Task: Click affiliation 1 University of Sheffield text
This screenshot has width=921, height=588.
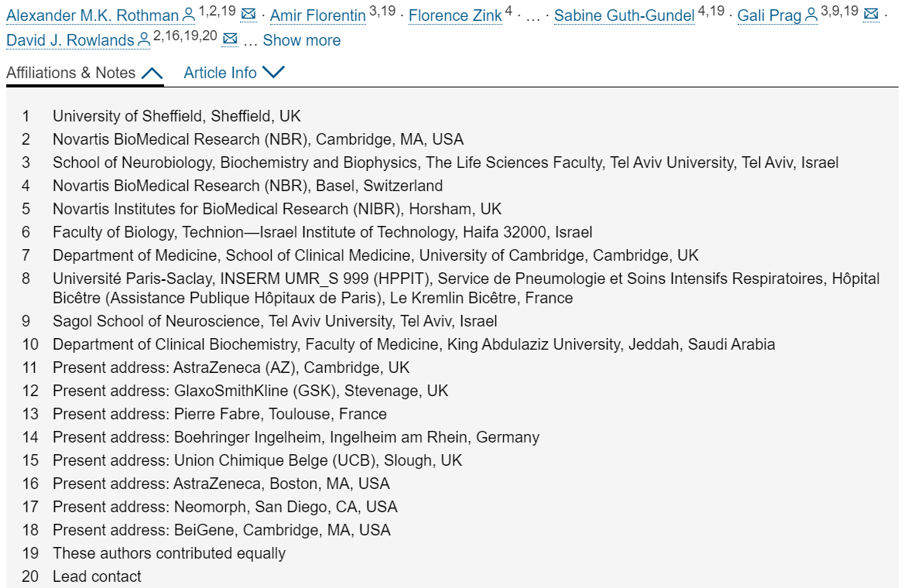Action: coord(176,116)
